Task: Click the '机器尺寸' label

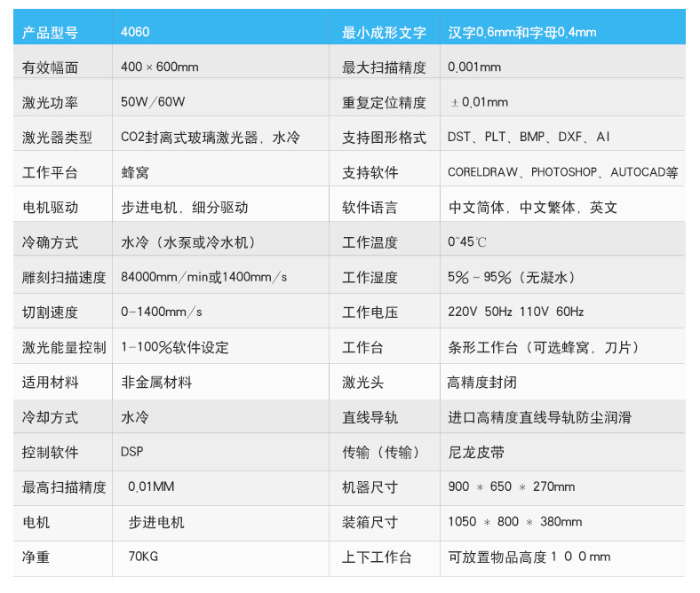Action: 370,487
